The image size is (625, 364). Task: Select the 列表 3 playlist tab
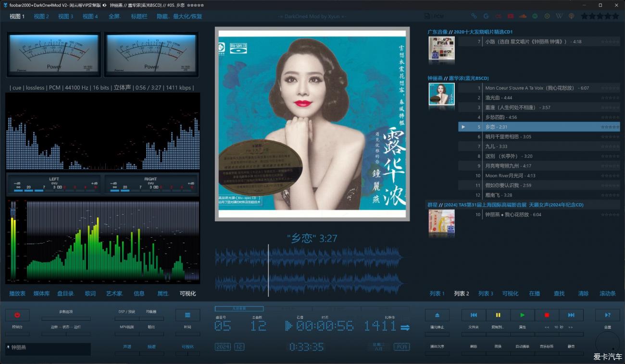486,293
